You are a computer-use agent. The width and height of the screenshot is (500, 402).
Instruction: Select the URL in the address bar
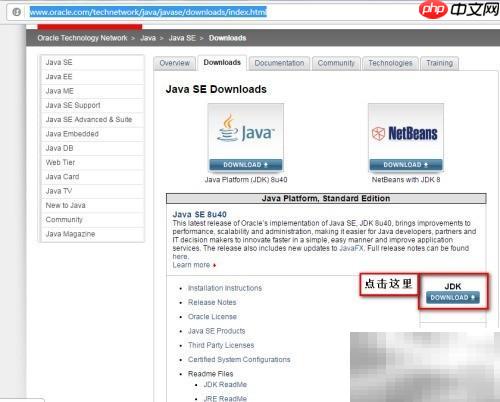tap(148, 12)
